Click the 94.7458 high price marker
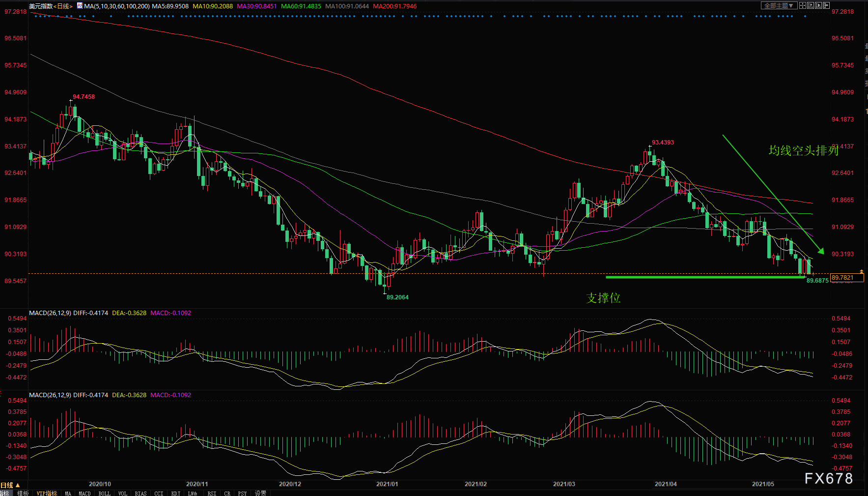This screenshot has width=868, height=496. (x=84, y=96)
